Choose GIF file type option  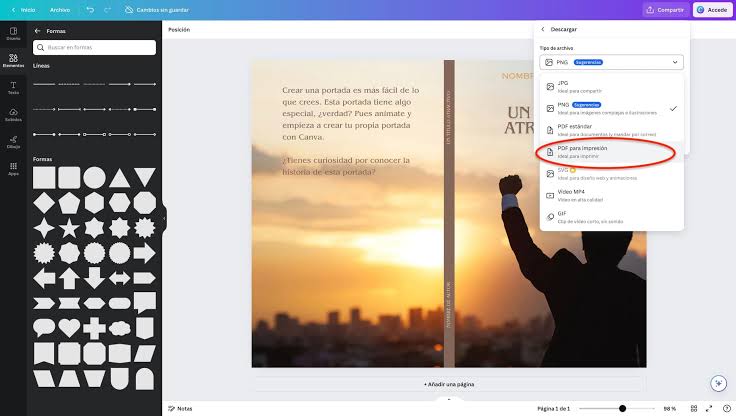click(611, 217)
